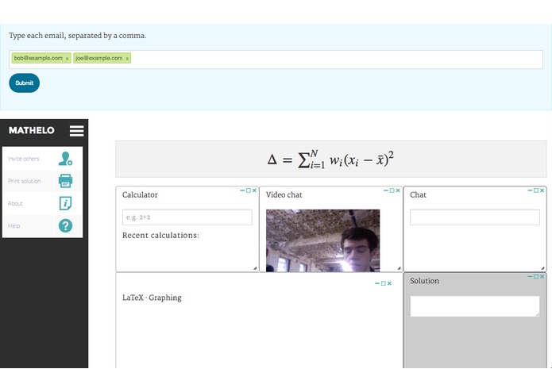
Task: Close the Calculator panel
Action: 254,190
